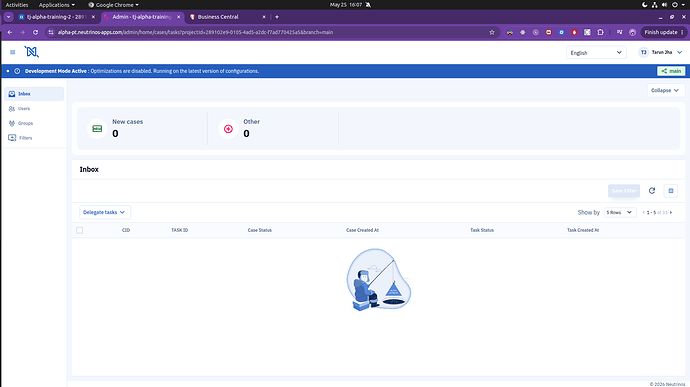Click the Inbox section heading
The width and height of the screenshot is (690, 387).
click(x=89, y=170)
